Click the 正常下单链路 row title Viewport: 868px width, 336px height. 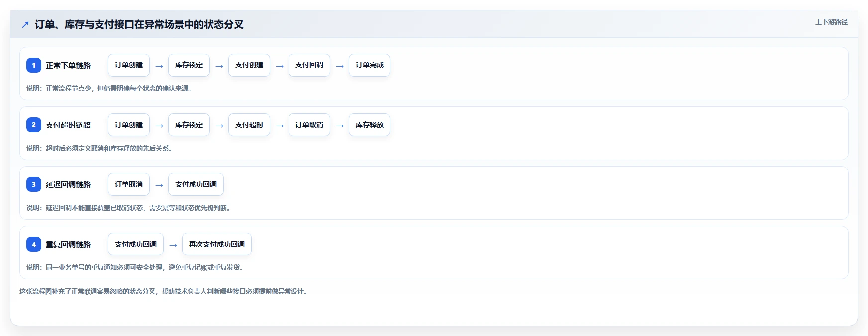[x=68, y=65]
